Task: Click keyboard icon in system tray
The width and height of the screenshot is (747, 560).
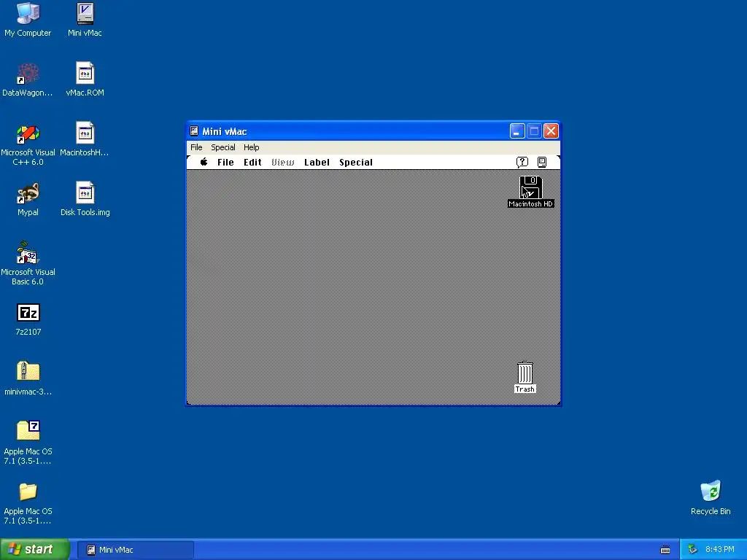Action: click(x=665, y=550)
